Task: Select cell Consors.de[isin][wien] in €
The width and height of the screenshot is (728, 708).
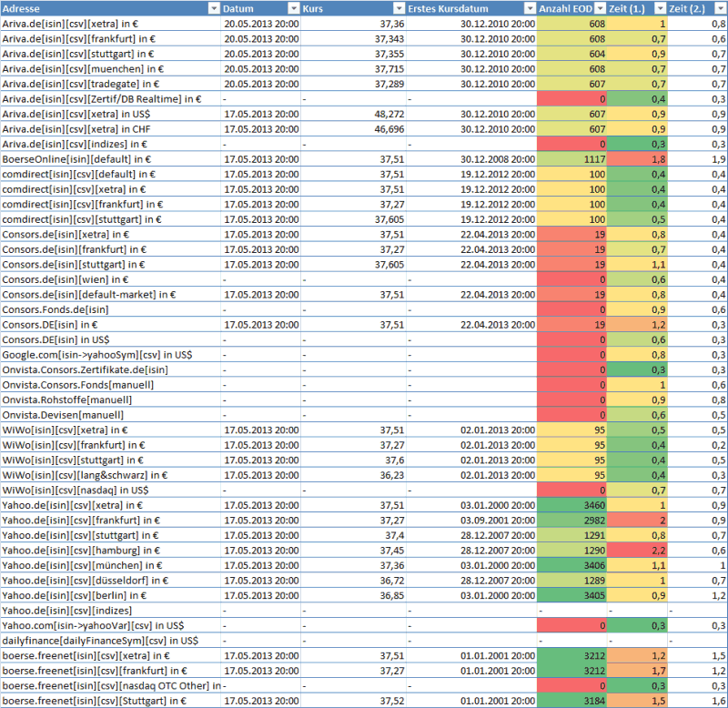Action: 110,279
